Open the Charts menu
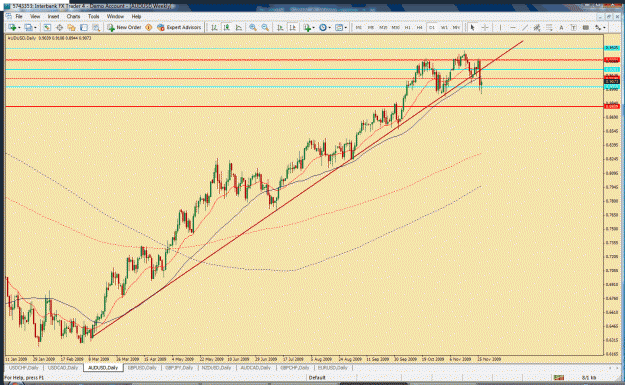 73,16
